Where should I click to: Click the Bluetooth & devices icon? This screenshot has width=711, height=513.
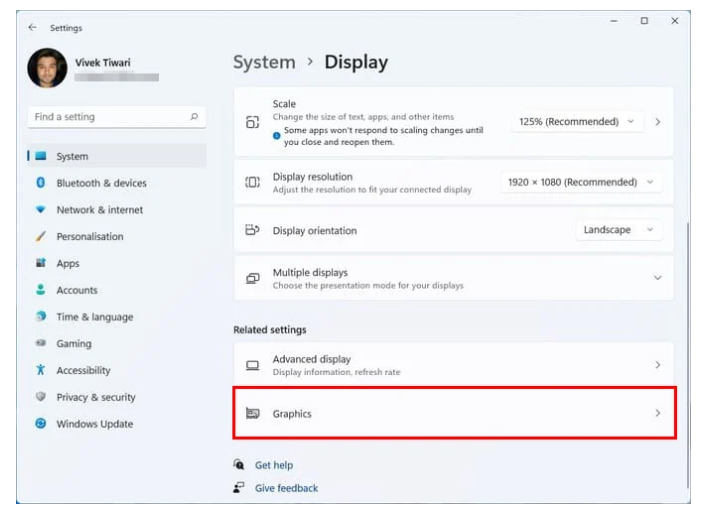point(41,183)
